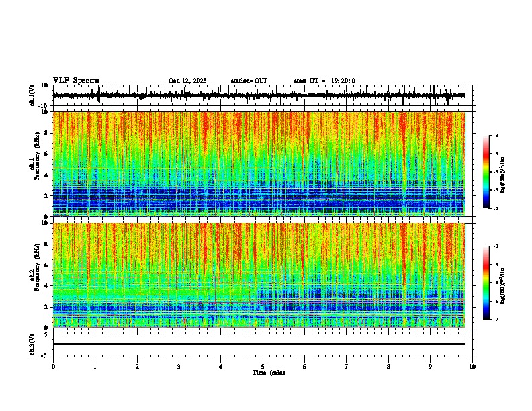
Task: Click time axis tick label "4"
Action: 221,367
